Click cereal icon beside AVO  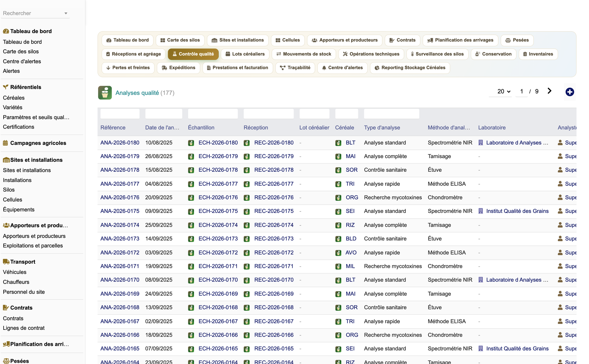click(338, 253)
